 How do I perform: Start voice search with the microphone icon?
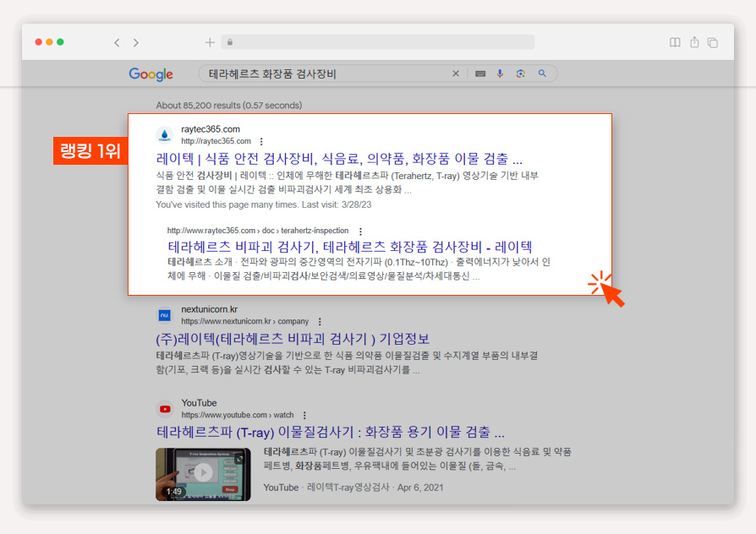(500, 74)
